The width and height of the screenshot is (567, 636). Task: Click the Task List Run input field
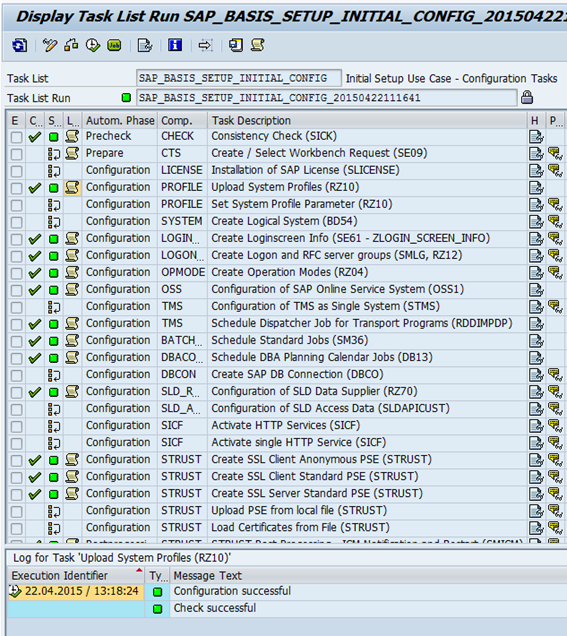point(326,98)
